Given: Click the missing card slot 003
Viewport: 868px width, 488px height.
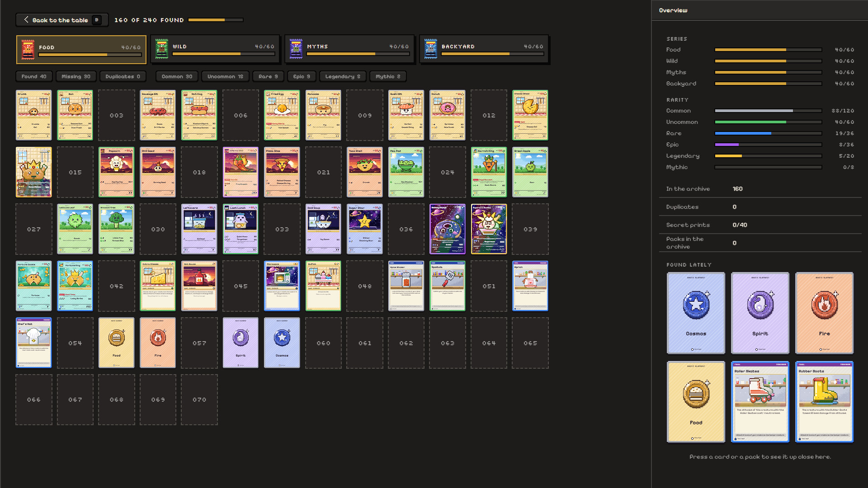Looking at the screenshot, I should 116,115.
